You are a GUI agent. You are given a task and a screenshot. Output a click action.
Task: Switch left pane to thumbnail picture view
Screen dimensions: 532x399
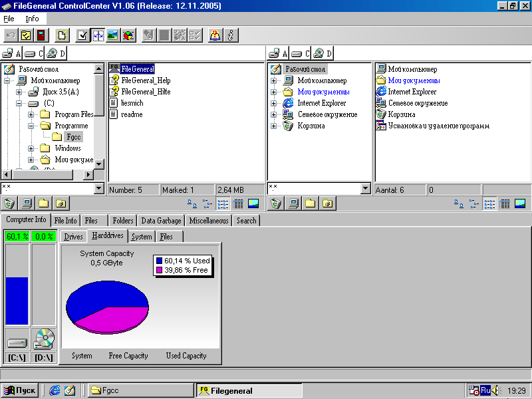(253, 203)
